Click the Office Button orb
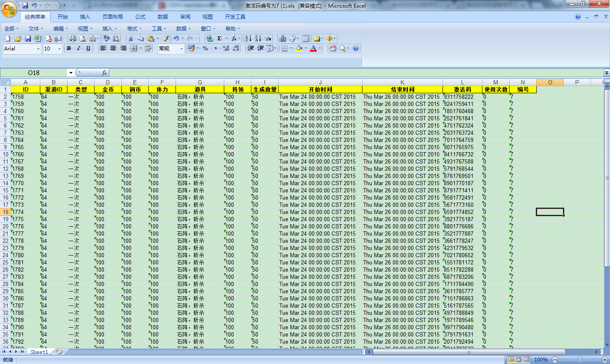The image size is (610, 364). tap(9, 9)
